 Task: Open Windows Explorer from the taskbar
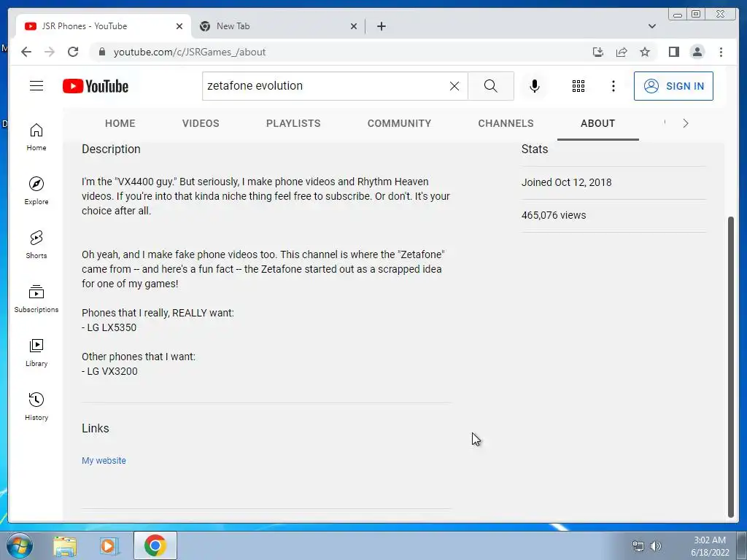[x=65, y=545]
